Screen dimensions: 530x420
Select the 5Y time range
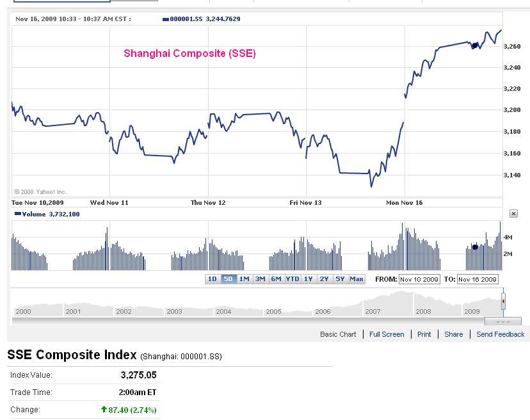[341, 279]
